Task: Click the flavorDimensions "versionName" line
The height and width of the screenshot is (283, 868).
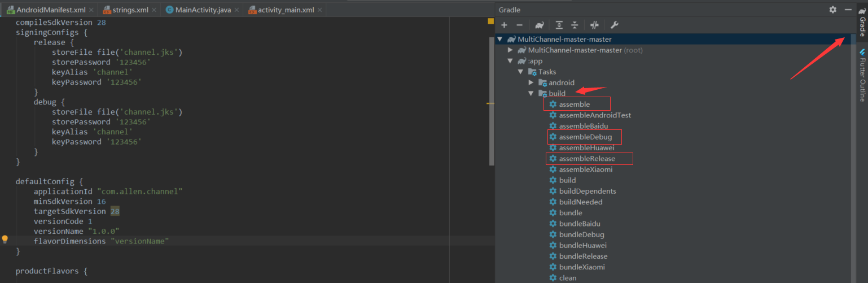Action: point(101,241)
